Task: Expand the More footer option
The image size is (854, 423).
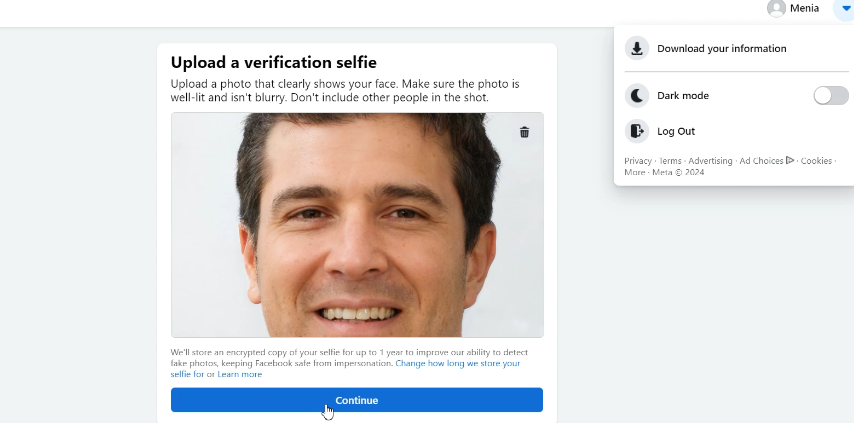Action: tap(634, 172)
